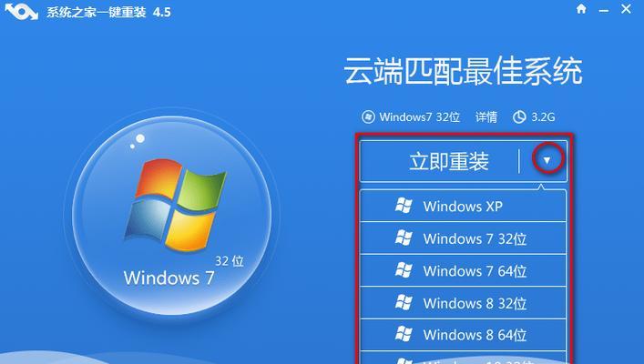Minimize the reinstall tool window
The image size is (644, 364).
pyautogui.click(x=604, y=10)
